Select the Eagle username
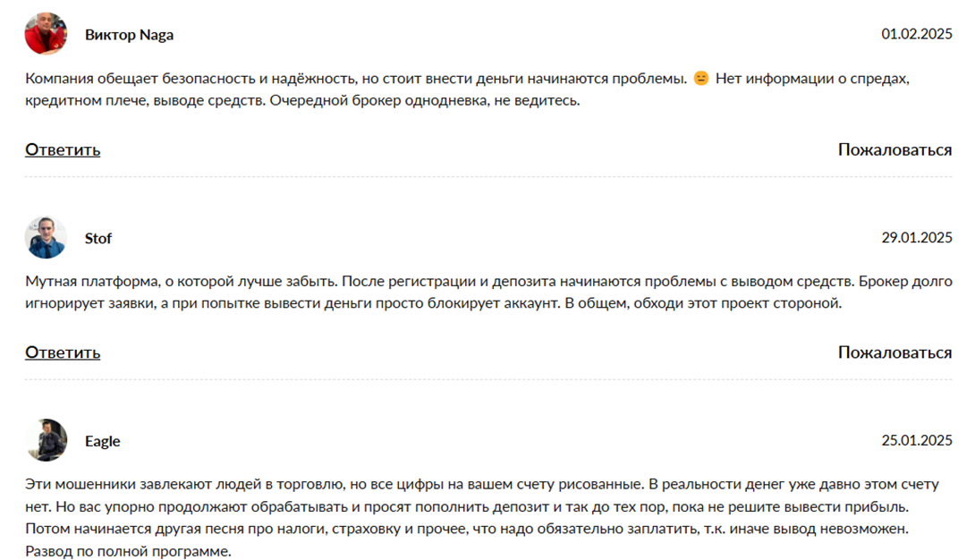 [x=103, y=441]
